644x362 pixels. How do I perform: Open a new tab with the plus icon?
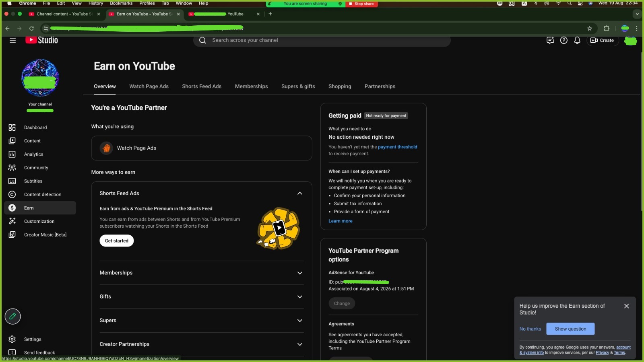coord(270,14)
